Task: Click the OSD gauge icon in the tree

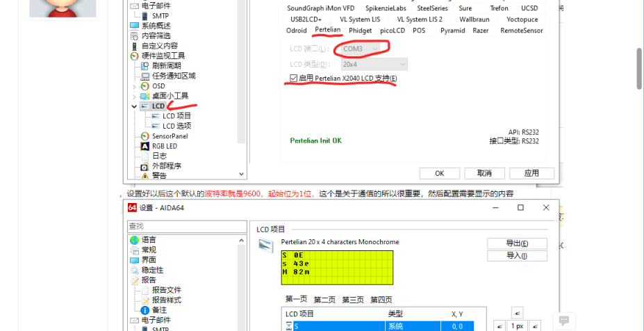Action: [145, 86]
